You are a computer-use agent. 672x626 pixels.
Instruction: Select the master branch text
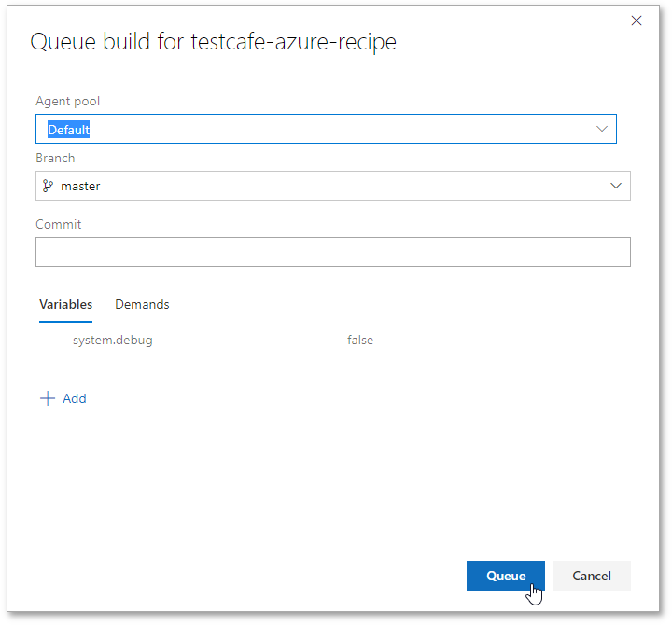80,186
